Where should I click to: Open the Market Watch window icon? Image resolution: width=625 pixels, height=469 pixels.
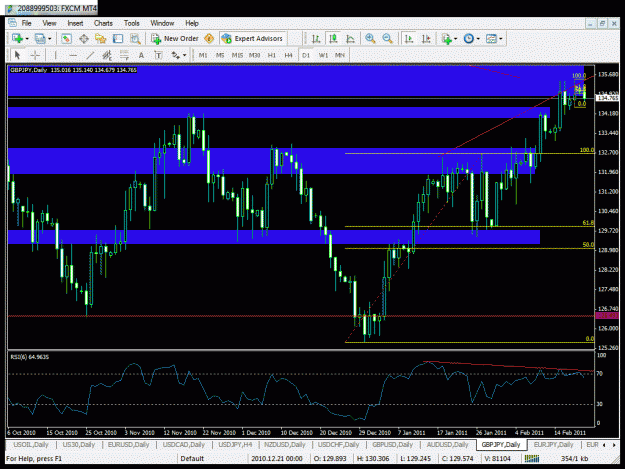[x=66, y=39]
